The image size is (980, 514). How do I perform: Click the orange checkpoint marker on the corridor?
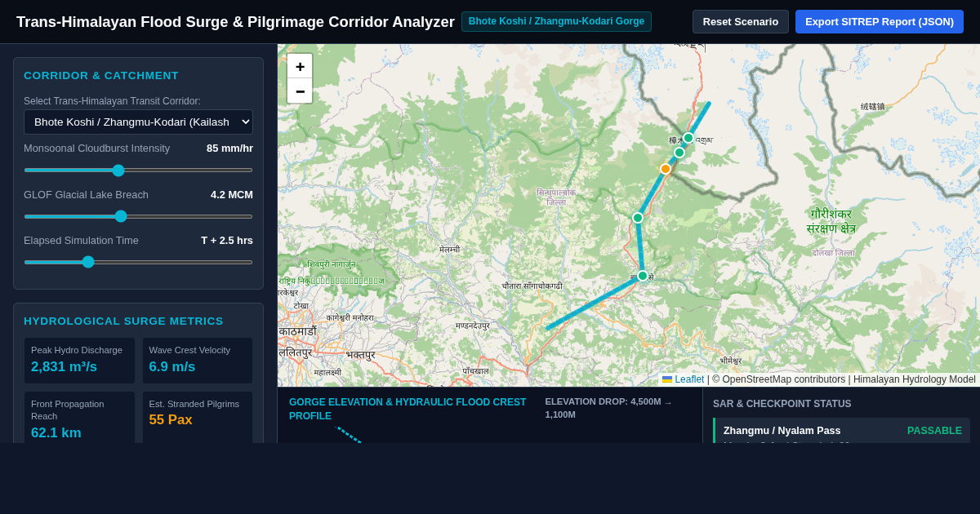(666, 169)
